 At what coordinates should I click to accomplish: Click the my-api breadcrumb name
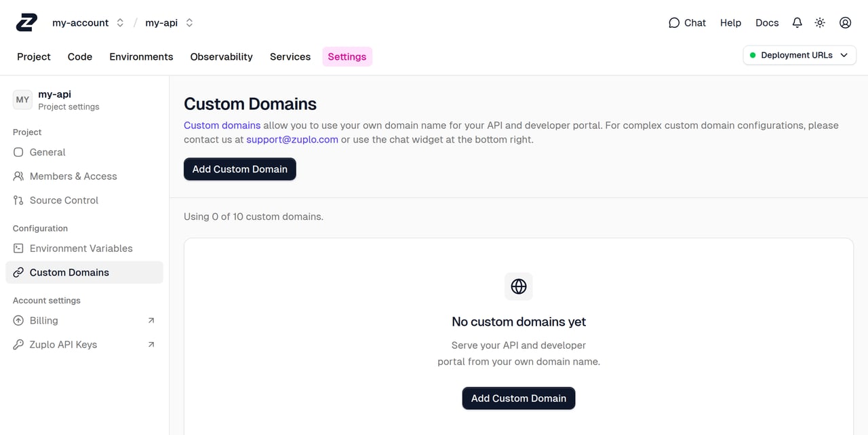coord(161,22)
